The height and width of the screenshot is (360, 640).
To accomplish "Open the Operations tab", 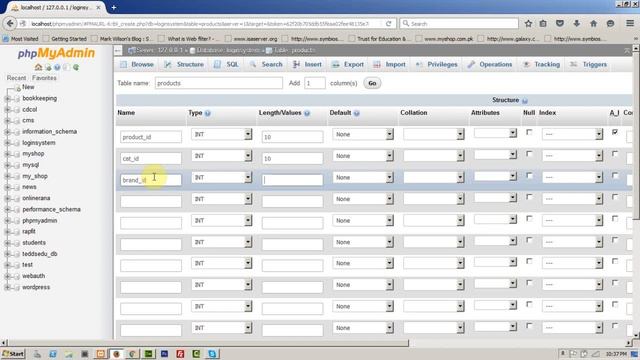I will [x=490, y=64].
